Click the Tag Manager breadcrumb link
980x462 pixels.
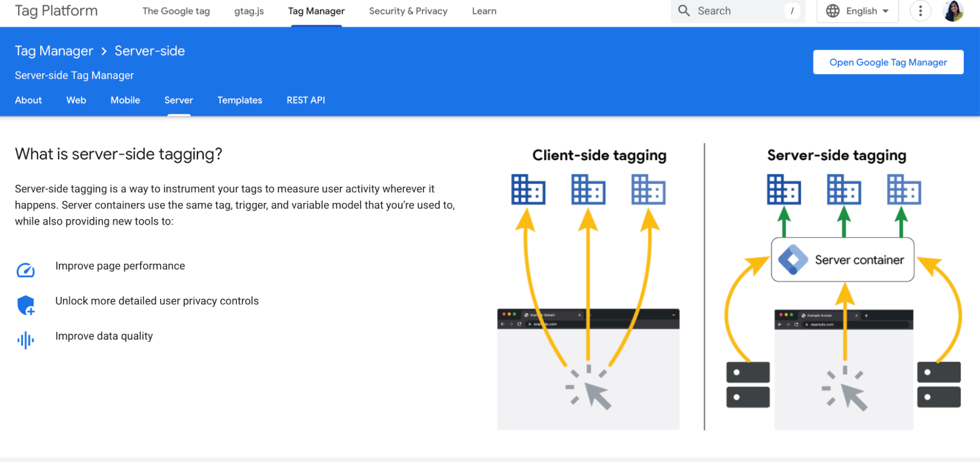pyautogui.click(x=54, y=51)
